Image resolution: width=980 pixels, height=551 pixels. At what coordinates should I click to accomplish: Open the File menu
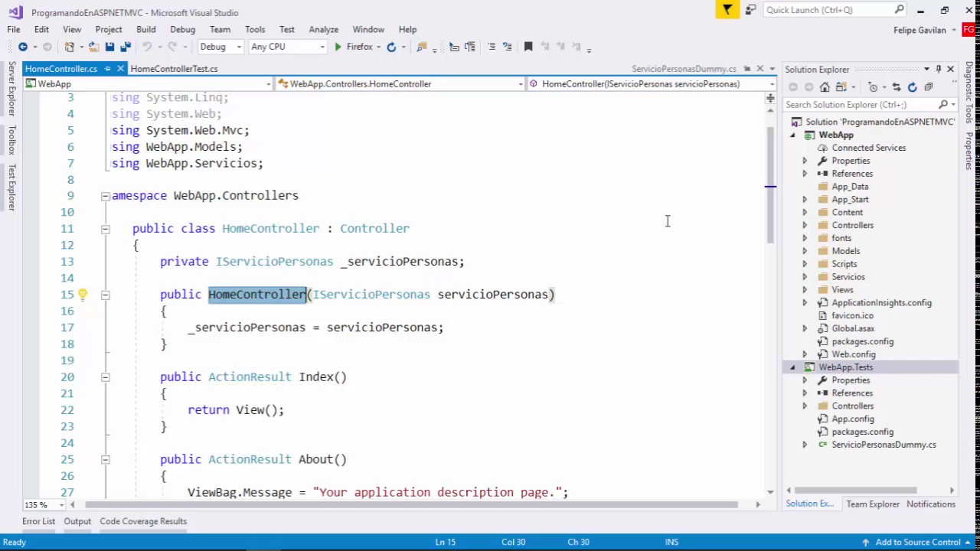14,29
